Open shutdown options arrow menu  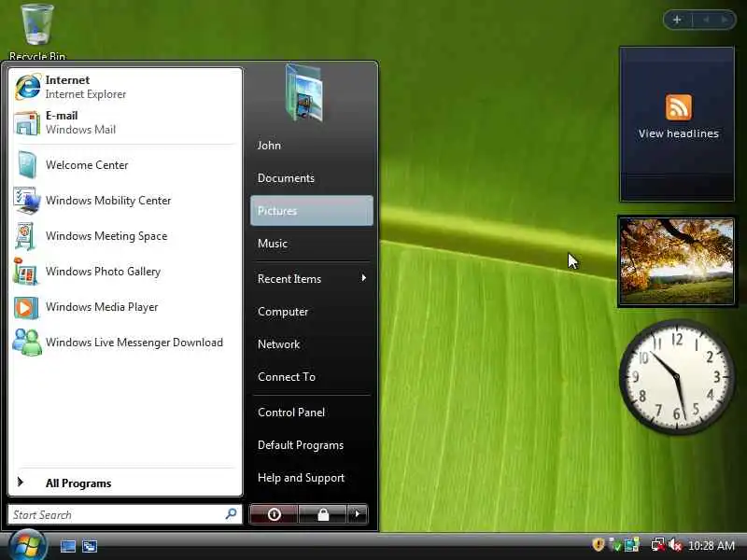358,514
